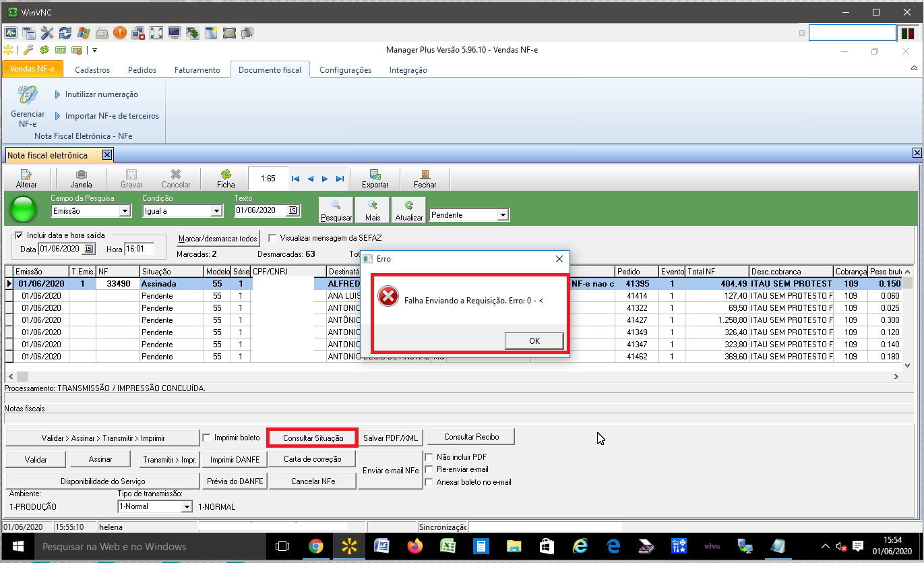
Task: Open the Campo da Pesquisa dropdown
Action: point(124,211)
